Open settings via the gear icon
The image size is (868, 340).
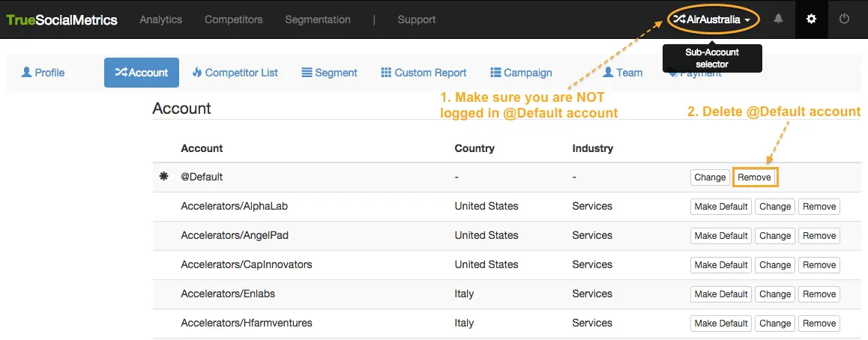click(811, 19)
